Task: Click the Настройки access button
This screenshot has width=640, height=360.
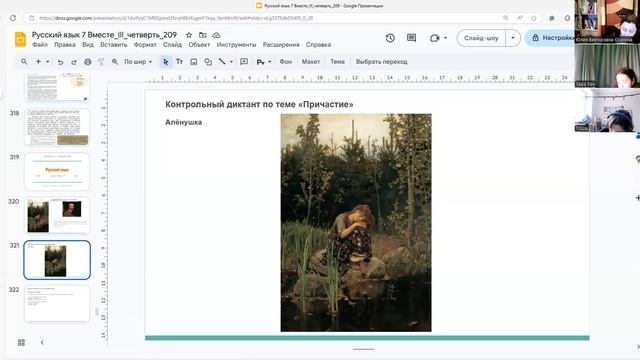Action: (x=551, y=38)
